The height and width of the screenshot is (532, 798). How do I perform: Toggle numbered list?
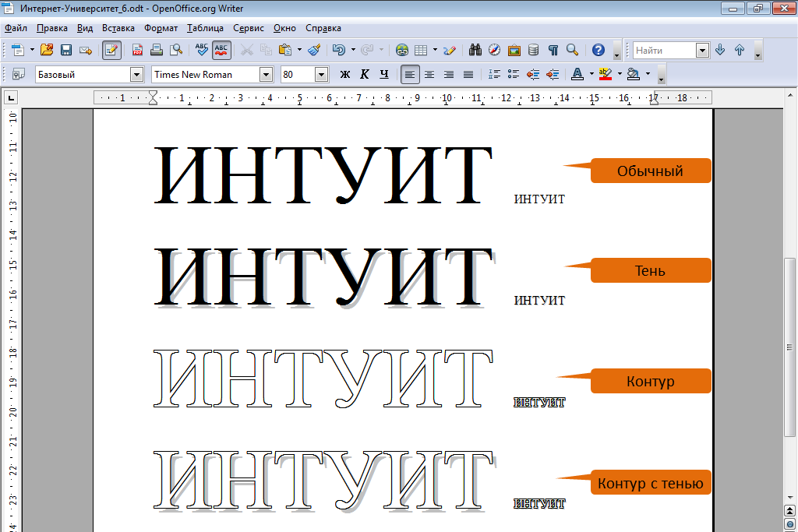(494, 74)
